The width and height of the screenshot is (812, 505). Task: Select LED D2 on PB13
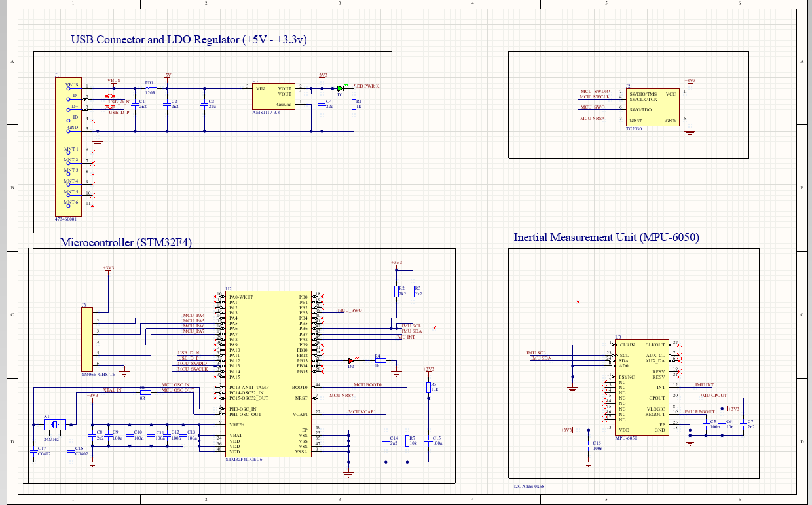(x=352, y=360)
